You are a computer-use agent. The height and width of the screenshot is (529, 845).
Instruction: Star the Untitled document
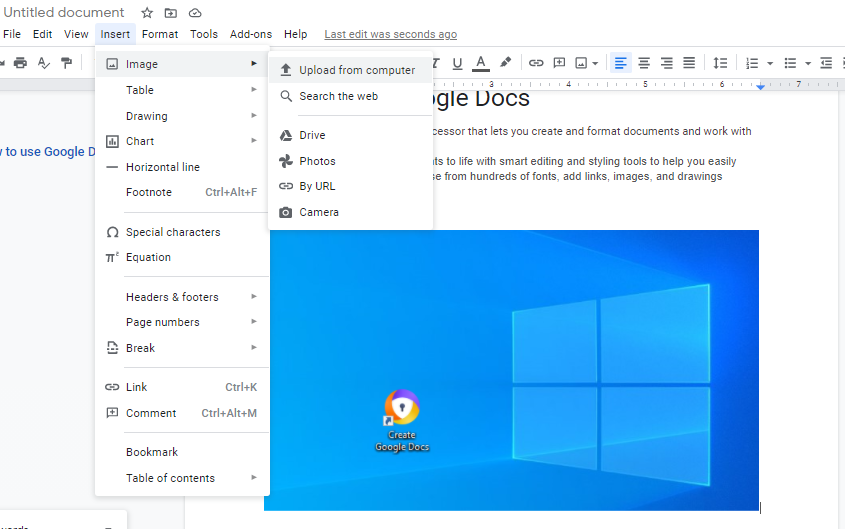147,13
